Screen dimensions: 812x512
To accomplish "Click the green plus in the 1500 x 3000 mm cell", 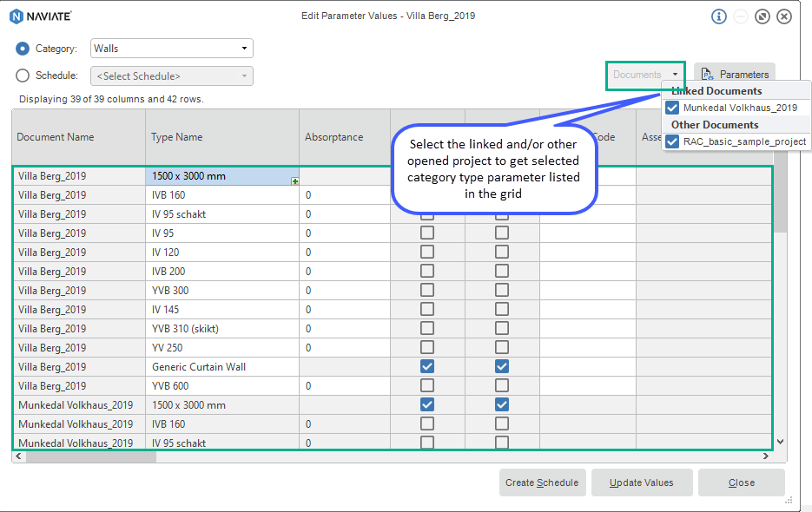I will click(294, 181).
